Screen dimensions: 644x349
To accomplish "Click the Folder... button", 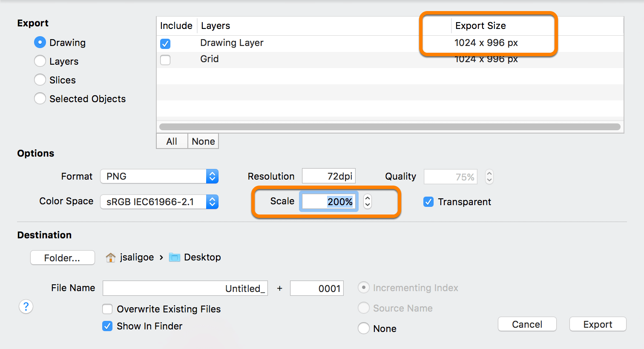I will (x=62, y=258).
